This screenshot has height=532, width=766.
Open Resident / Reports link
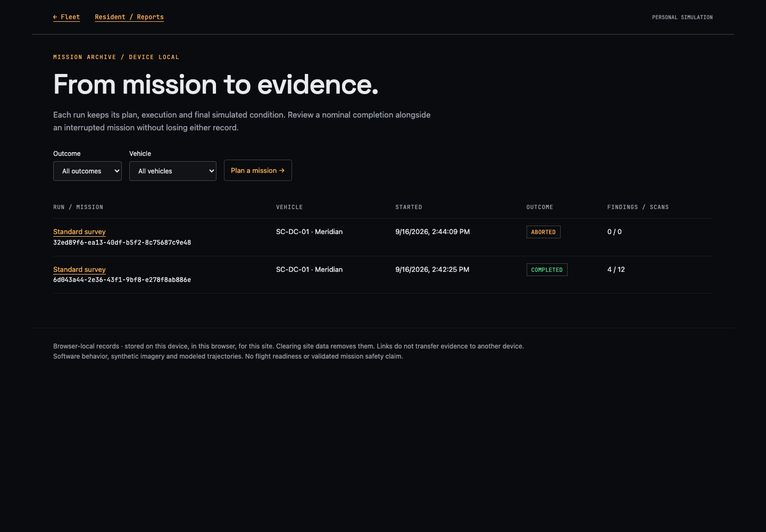point(129,17)
